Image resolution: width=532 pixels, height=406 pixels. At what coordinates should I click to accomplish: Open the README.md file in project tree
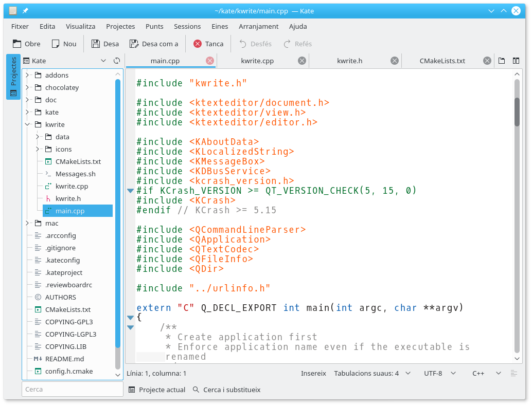tap(64, 359)
